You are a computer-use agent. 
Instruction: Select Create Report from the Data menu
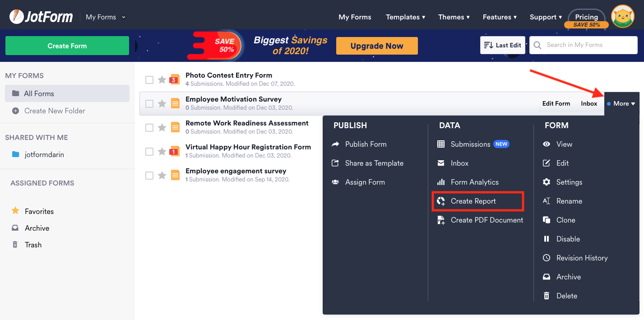pos(473,201)
